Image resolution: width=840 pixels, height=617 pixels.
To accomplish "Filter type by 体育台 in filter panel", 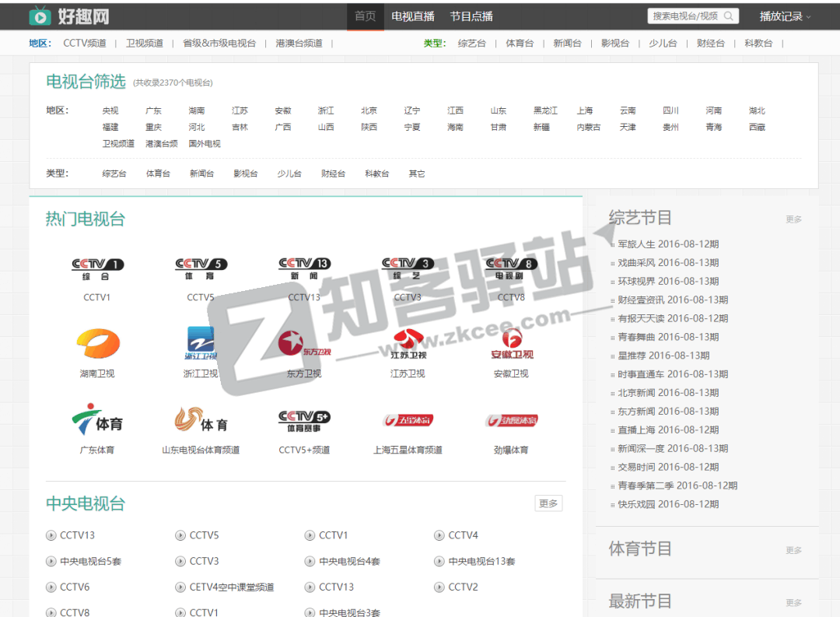I will [x=158, y=174].
